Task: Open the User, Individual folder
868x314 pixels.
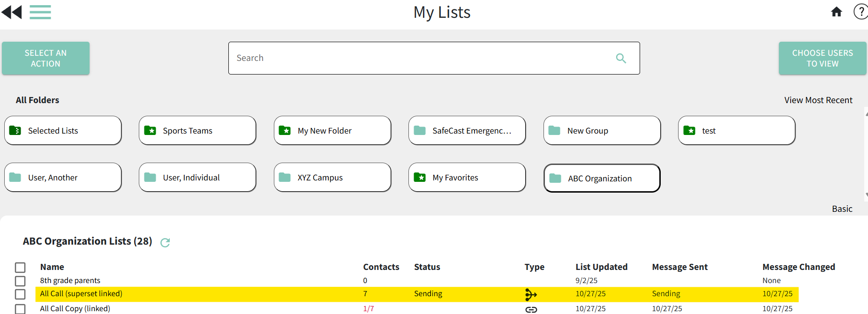Action: tap(197, 177)
